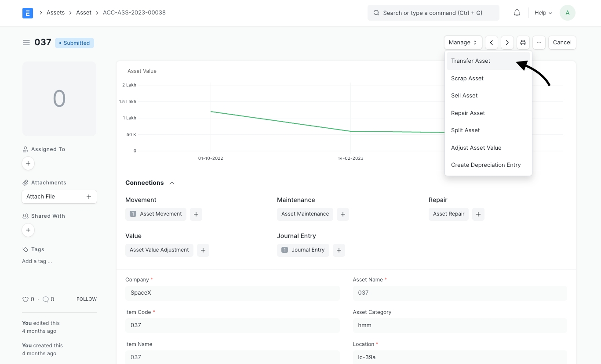601x364 pixels.
Task: Add new Journal Entry plus button
Action: (x=339, y=250)
